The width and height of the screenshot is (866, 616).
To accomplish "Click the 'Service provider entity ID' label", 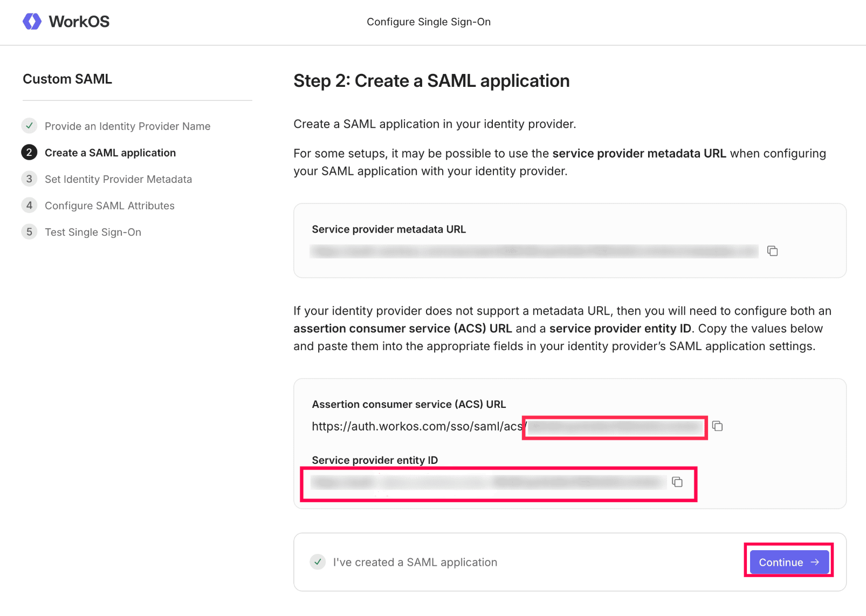I will click(375, 460).
